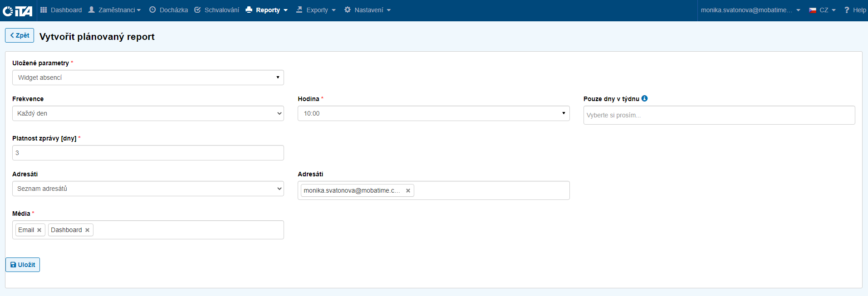Change the Frekvence selection
Image resolution: width=868 pixels, height=296 pixels.
[x=148, y=113]
